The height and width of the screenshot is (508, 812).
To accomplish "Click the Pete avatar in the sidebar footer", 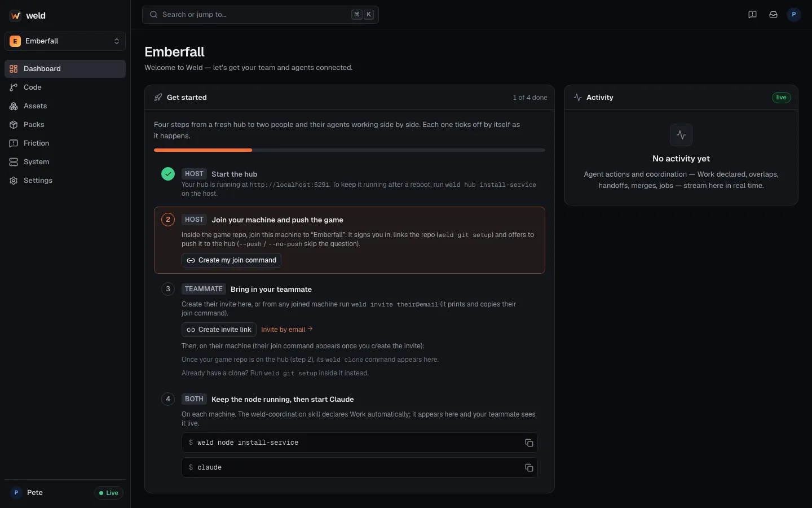I will point(16,493).
